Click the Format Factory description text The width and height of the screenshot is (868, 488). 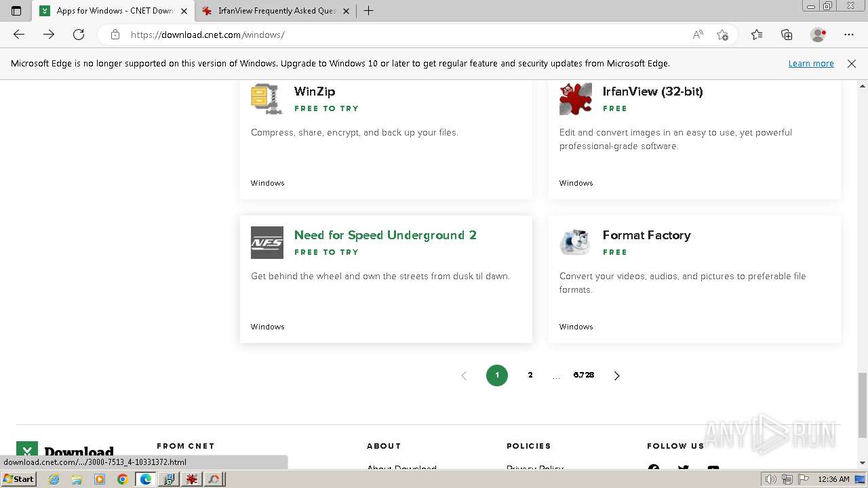pos(683,283)
